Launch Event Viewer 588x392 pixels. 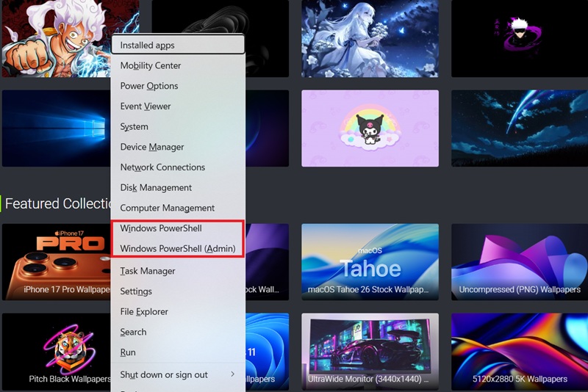tap(146, 106)
